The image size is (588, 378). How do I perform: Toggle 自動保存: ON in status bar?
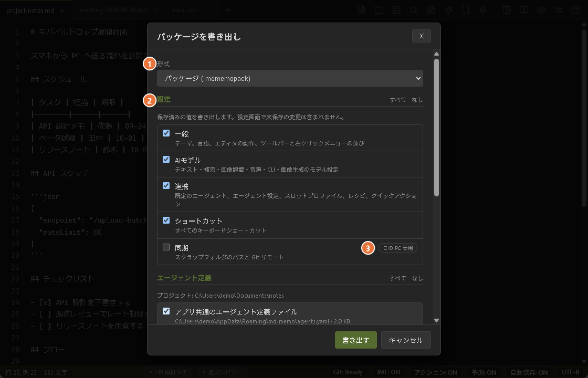(529, 372)
